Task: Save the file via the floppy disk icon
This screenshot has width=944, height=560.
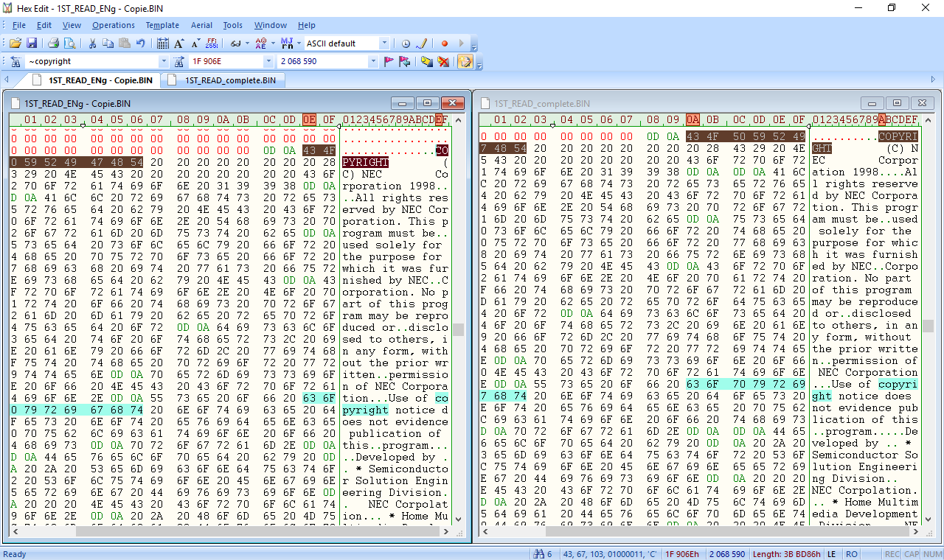Action: [32, 43]
